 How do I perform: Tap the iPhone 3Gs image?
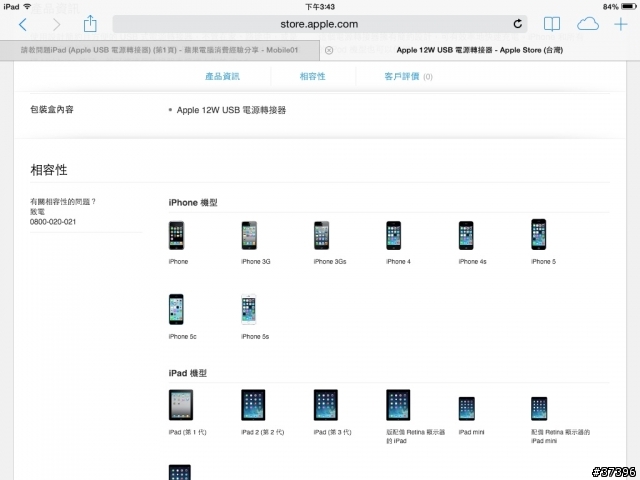322,236
